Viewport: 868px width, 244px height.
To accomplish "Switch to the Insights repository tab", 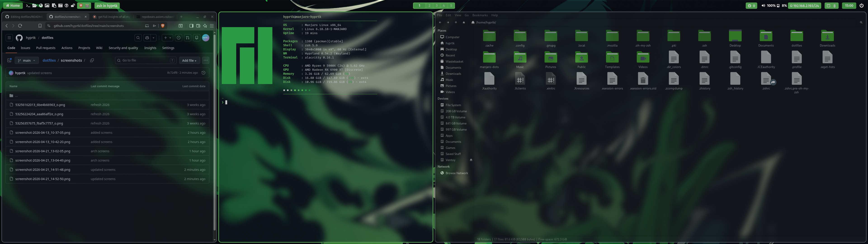I will (x=150, y=48).
